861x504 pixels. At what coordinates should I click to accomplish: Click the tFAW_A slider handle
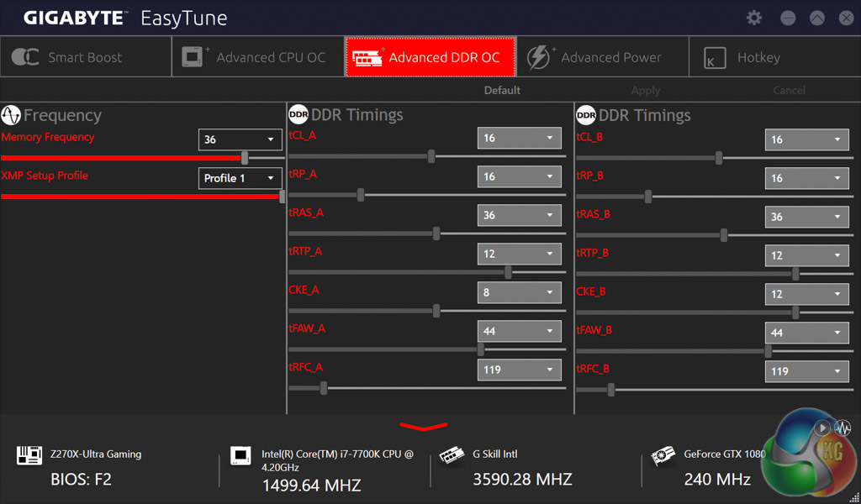480,349
